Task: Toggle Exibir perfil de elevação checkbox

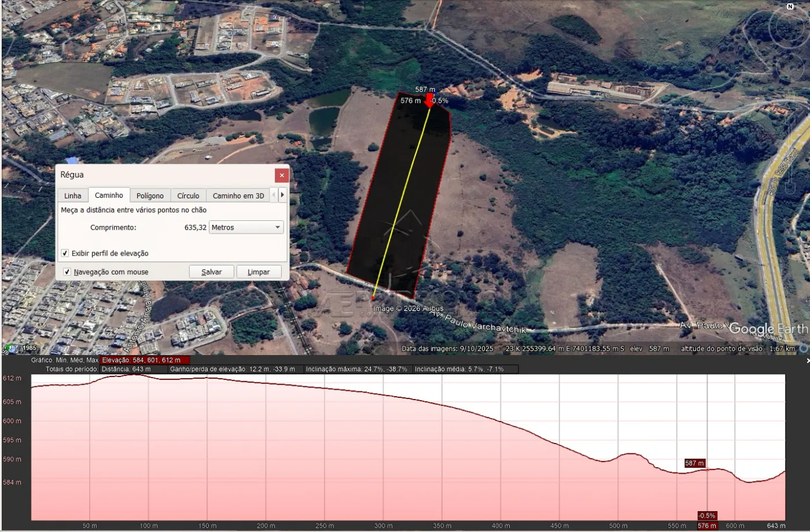Action: (65, 253)
